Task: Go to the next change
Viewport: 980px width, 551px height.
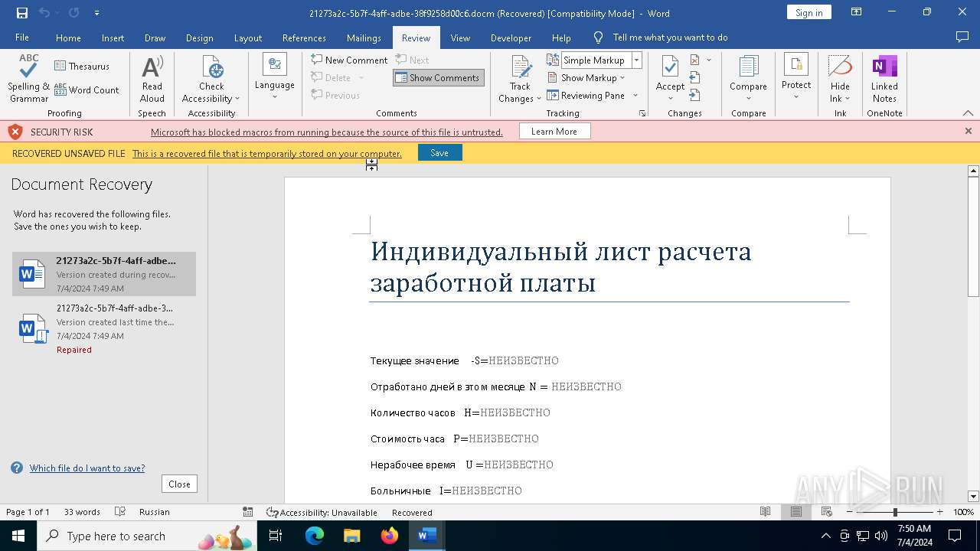Action: pyautogui.click(x=695, y=95)
